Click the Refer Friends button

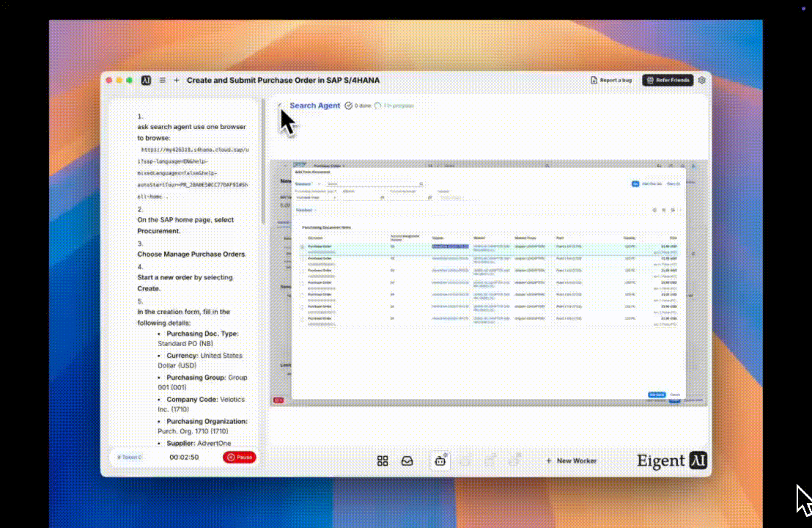668,81
